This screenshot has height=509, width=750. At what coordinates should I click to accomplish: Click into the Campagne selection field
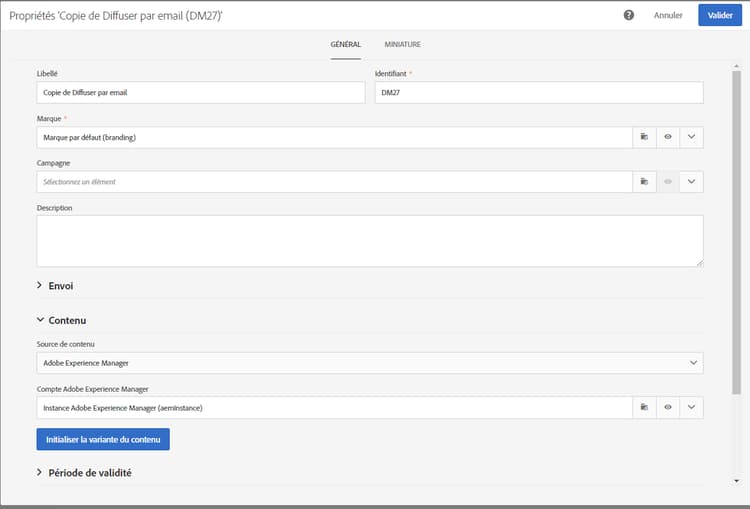tap(334, 182)
